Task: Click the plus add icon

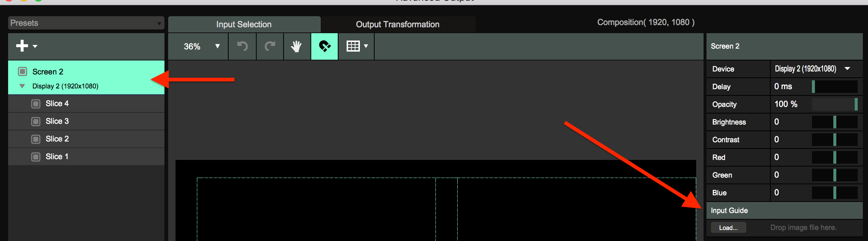Action: (22, 46)
